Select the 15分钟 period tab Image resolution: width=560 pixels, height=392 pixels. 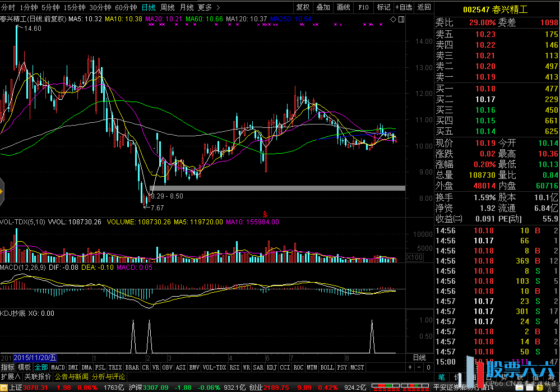point(75,7)
